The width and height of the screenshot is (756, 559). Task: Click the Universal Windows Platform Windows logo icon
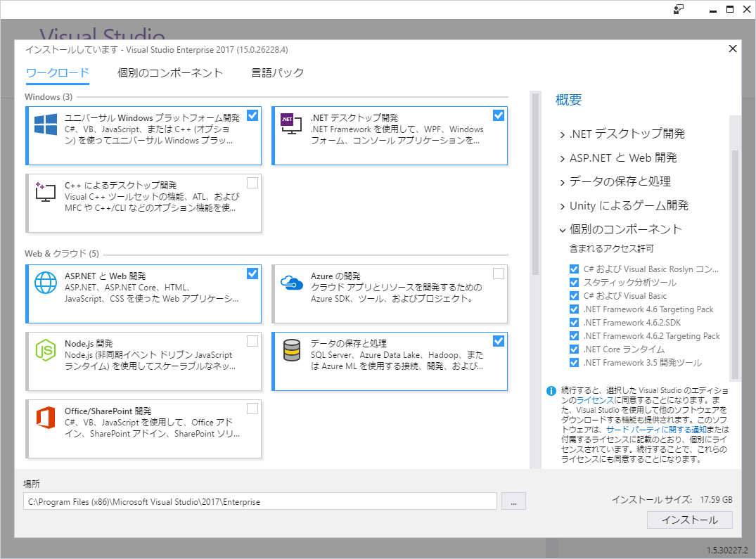(x=46, y=124)
